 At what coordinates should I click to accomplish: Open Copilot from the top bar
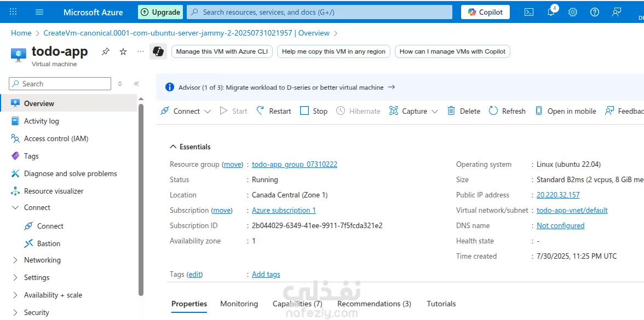(x=485, y=12)
